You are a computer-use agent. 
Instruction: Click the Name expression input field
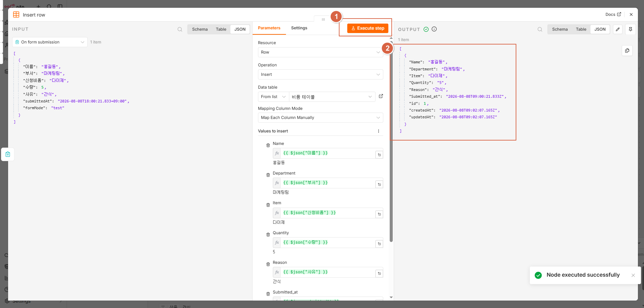pyautogui.click(x=328, y=153)
